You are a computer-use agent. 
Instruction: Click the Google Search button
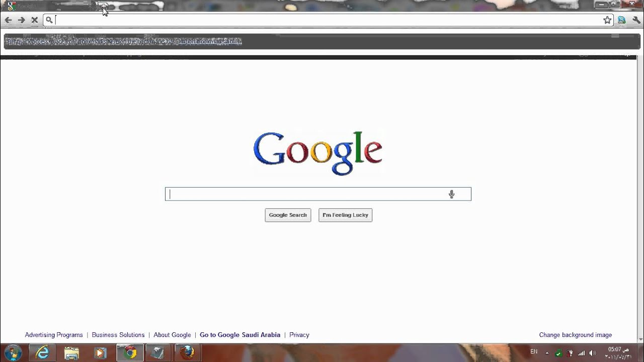(288, 215)
